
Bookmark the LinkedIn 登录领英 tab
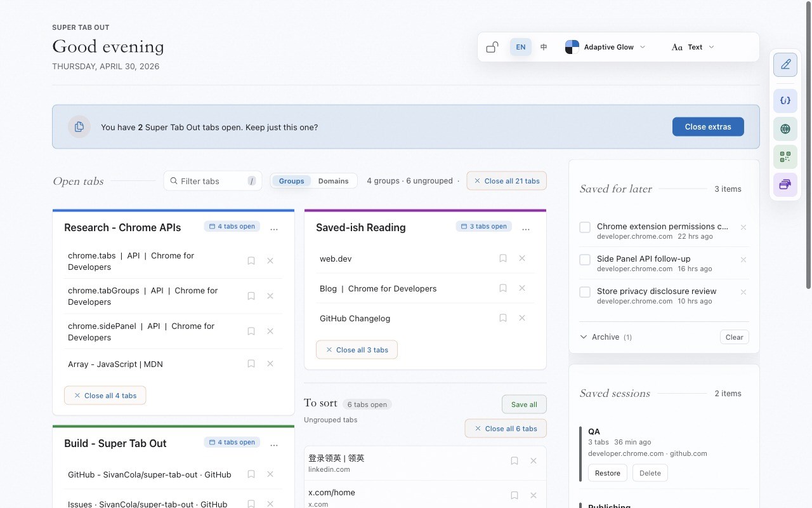click(514, 461)
